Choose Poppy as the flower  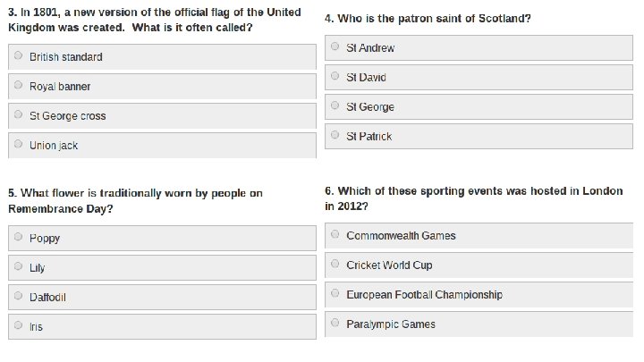(x=18, y=238)
